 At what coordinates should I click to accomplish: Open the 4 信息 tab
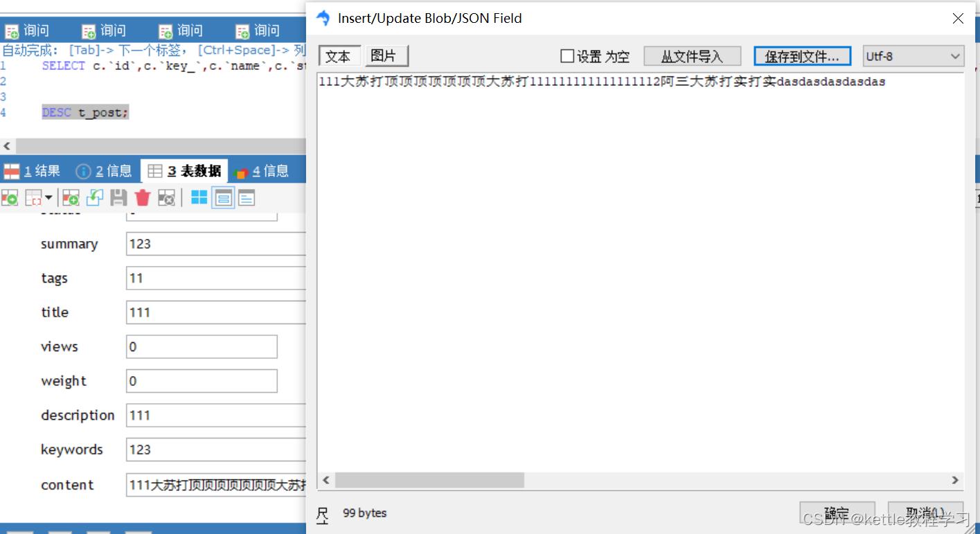(x=261, y=171)
